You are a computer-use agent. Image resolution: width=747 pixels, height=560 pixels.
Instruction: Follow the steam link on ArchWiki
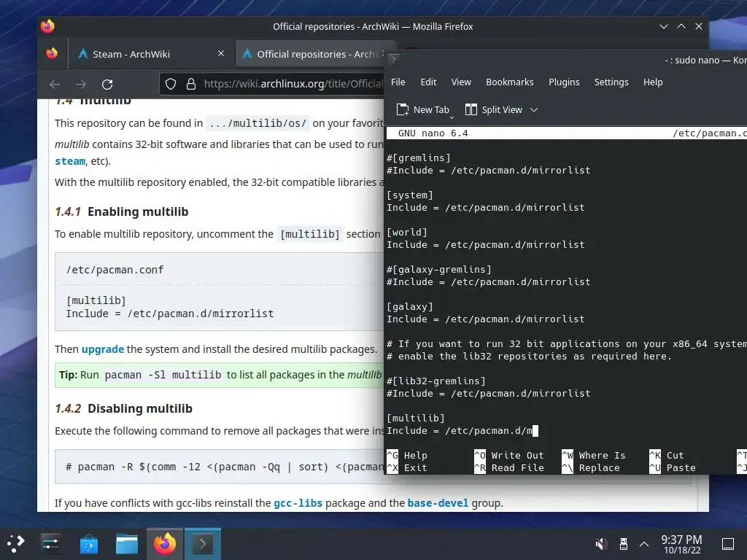tap(70, 161)
